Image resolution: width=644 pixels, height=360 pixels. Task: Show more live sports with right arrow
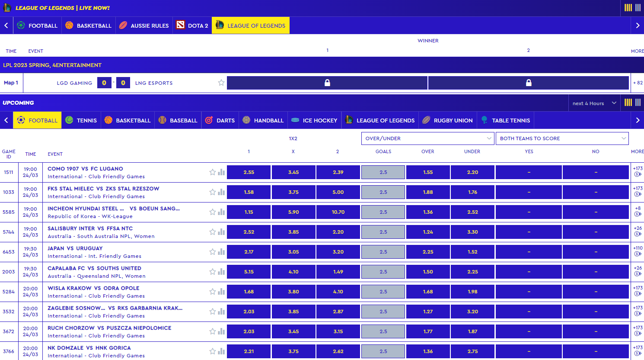point(638,26)
